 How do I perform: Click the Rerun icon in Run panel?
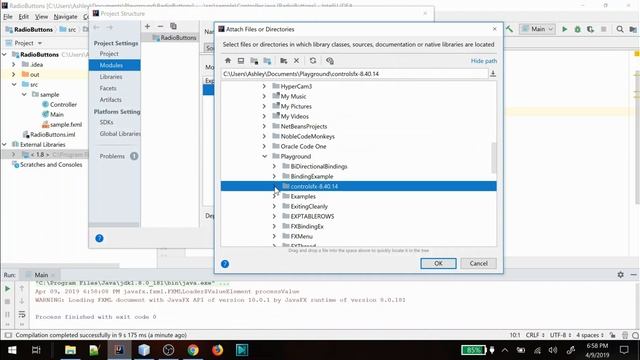coord(7,289)
